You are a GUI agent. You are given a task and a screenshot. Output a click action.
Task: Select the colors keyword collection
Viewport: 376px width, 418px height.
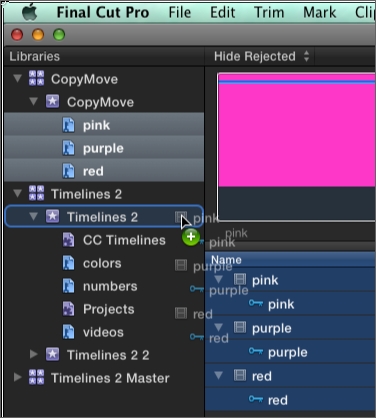tap(102, 263)
